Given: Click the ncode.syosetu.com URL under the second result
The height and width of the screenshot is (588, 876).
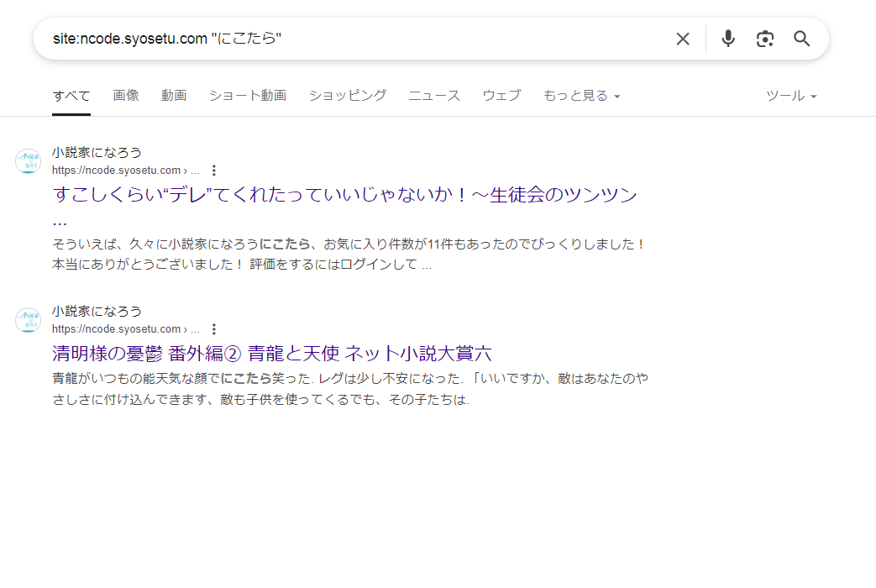Looking at the screenshot, I should click(x=126, y=329).
